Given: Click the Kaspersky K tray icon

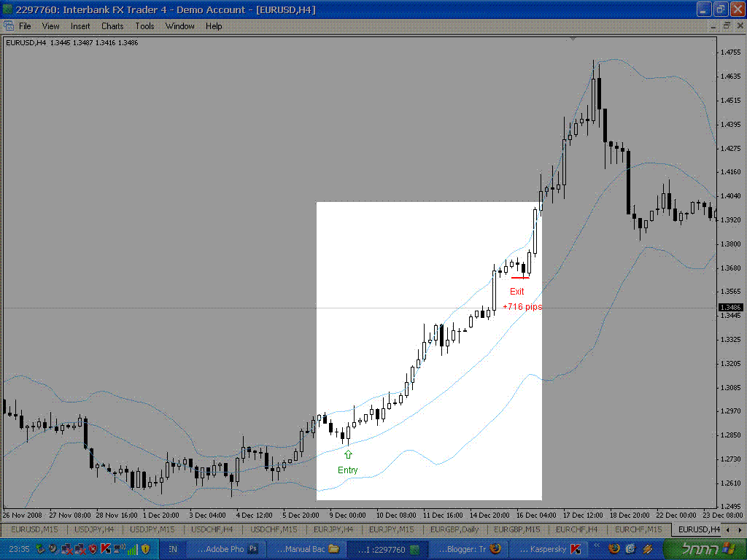Looking at the screenshot, I should (x=105, y=549).
